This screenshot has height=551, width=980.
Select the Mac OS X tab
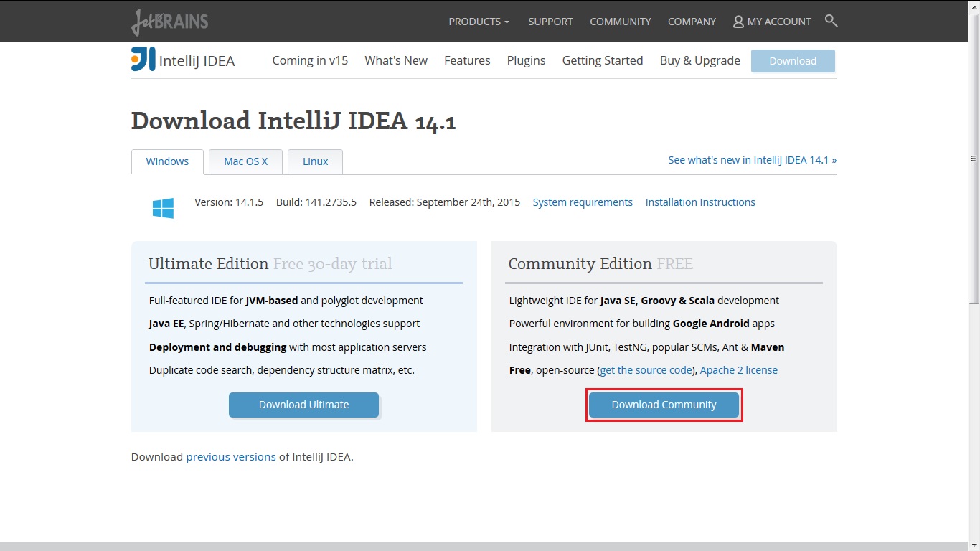tap(245, 161)
